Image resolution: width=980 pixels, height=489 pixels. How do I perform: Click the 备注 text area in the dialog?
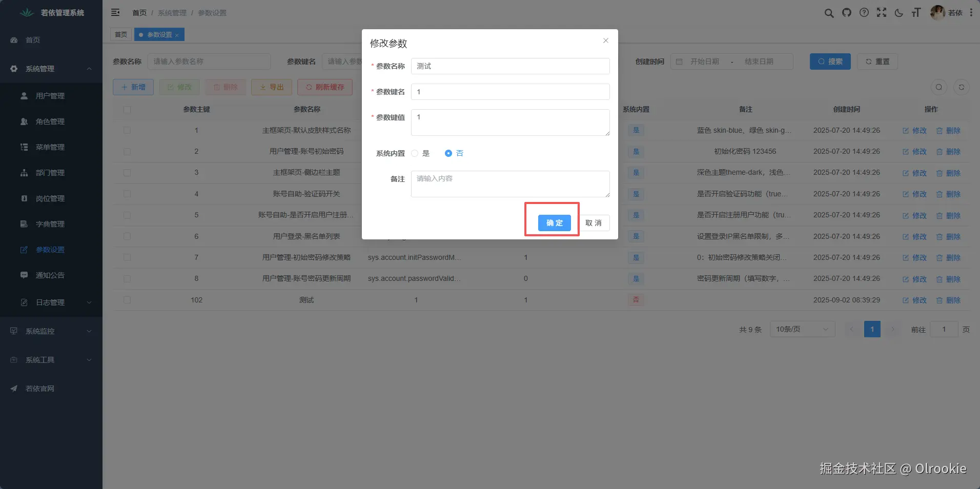509,184
